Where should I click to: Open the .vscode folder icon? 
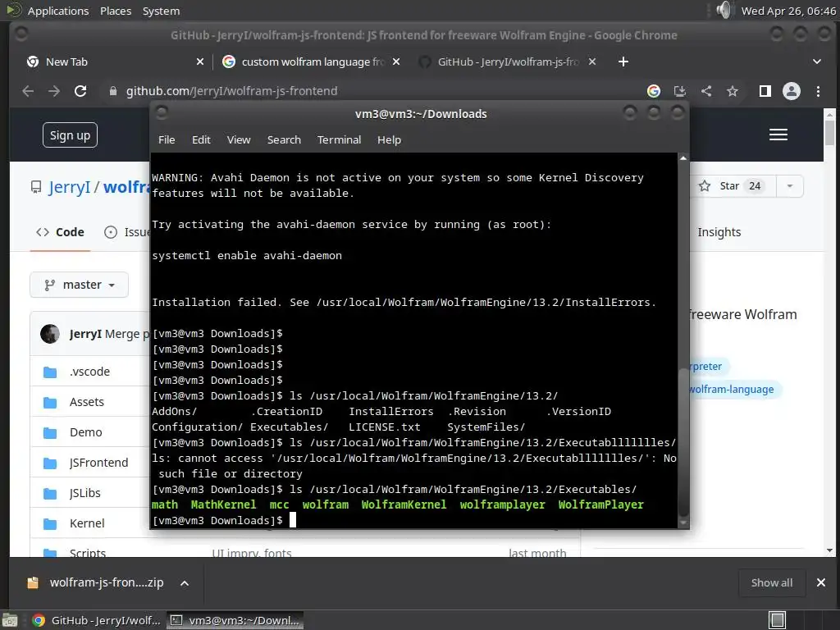click(50, 372)
